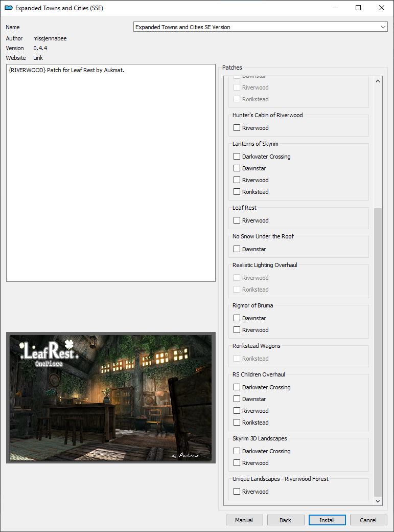394x532 pixels.
Task: Click the Rigmor of Bruma group label
Action: [252, 305]
